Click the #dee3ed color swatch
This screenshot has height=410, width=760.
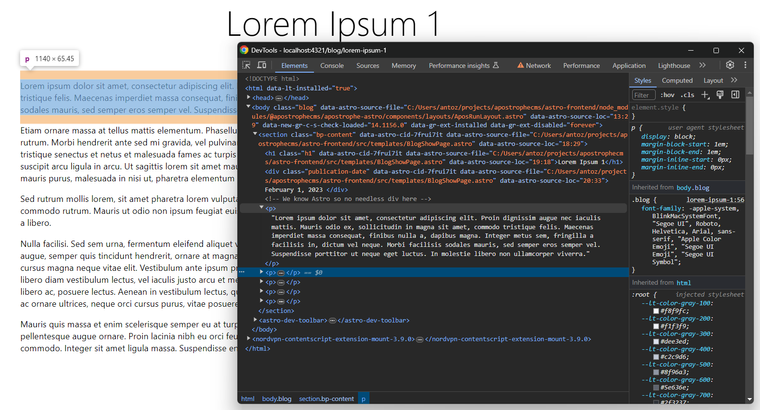(656, 342)
